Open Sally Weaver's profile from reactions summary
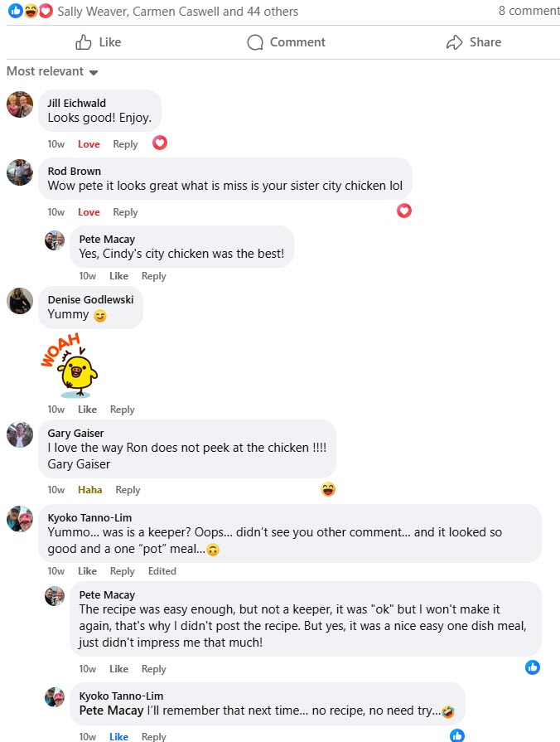Screen dimensions: 560x742 [x=79, y=11]
